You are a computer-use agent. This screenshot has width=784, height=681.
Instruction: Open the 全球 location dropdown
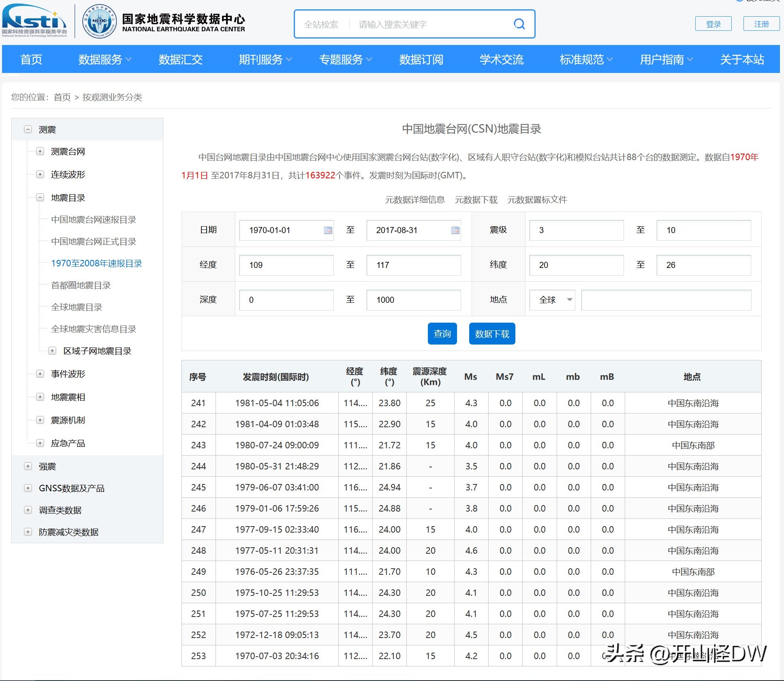pos(552,300)
